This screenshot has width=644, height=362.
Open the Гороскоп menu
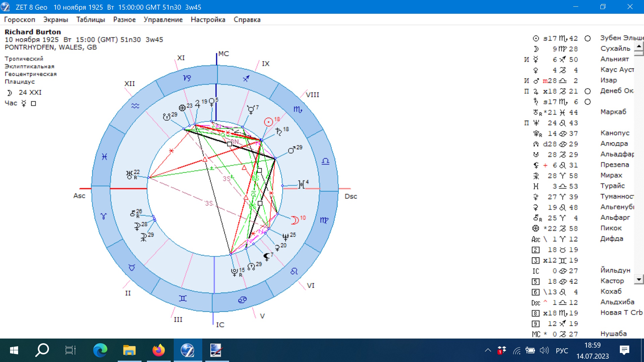coord(19,19)
